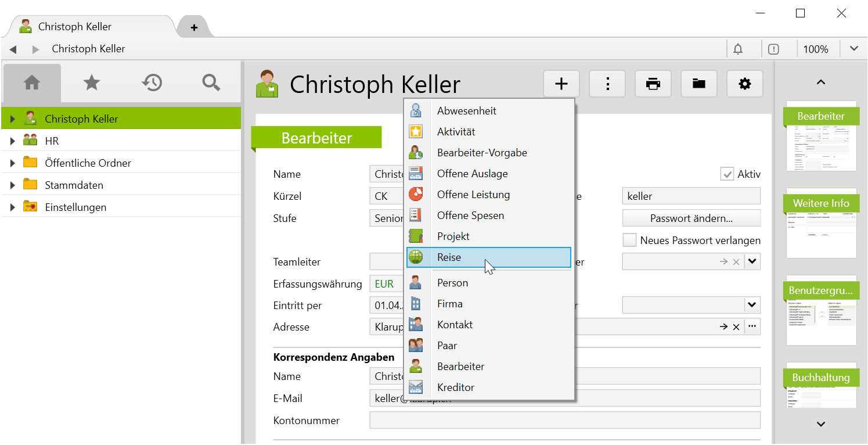Choose Offene Spesen in the menu
Screen dimensions: 868x445
[470, 216]
